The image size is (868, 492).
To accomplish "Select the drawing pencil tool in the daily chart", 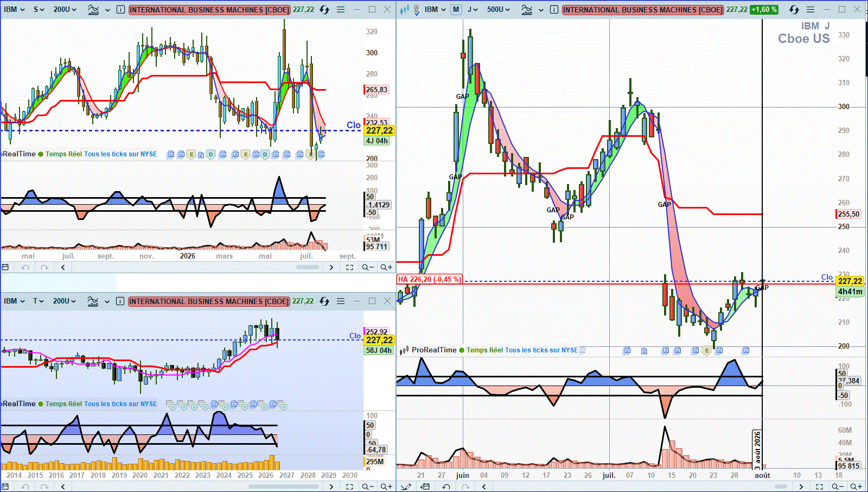I will coord(406,487).
